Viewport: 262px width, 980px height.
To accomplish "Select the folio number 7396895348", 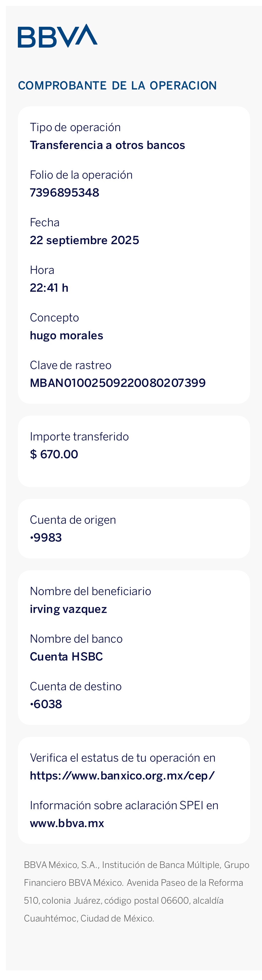I will click(x=64, y=193).
